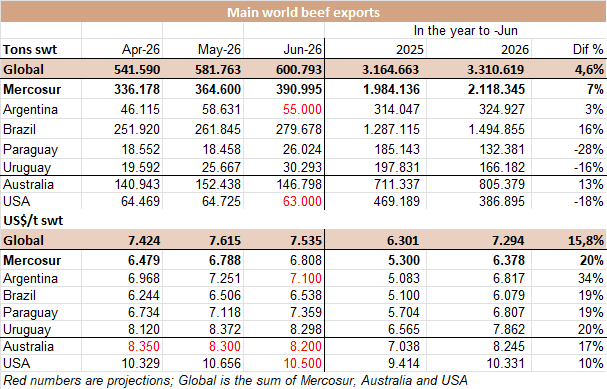
Task: Select Global price difference 15,8%
Action: (x=586, y=241)
